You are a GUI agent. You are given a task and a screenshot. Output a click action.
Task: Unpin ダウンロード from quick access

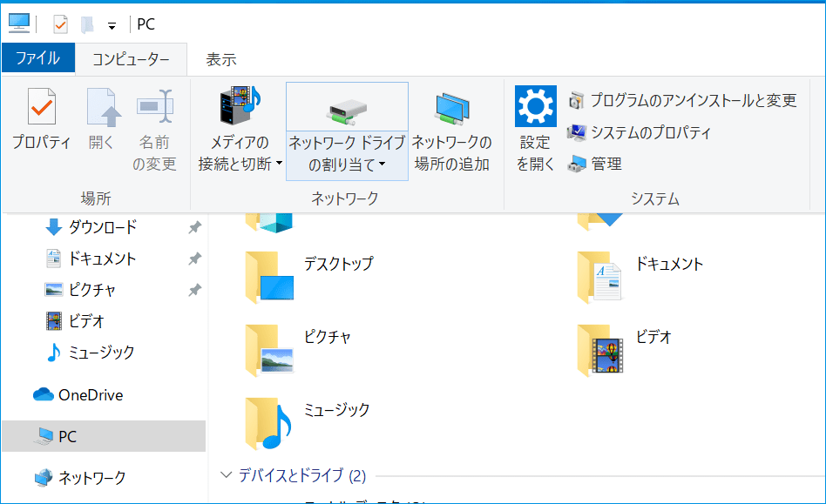(x=196, y=228)
